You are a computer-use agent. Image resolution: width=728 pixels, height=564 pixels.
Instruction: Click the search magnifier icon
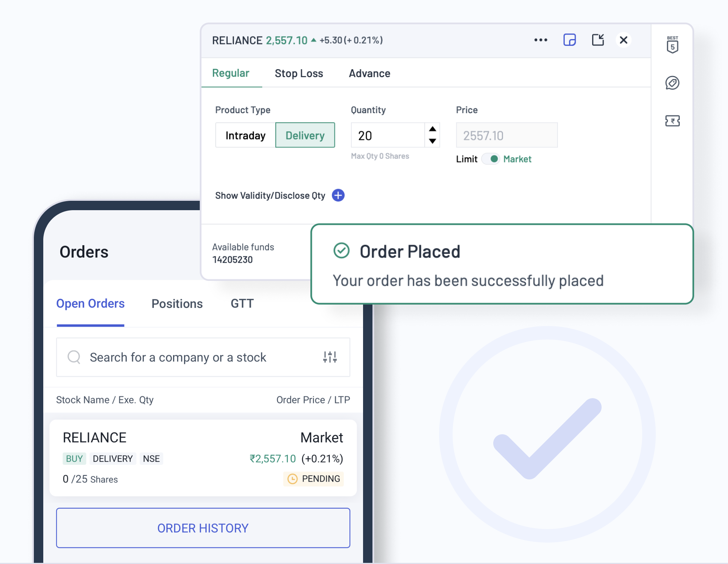coord(74,357)
